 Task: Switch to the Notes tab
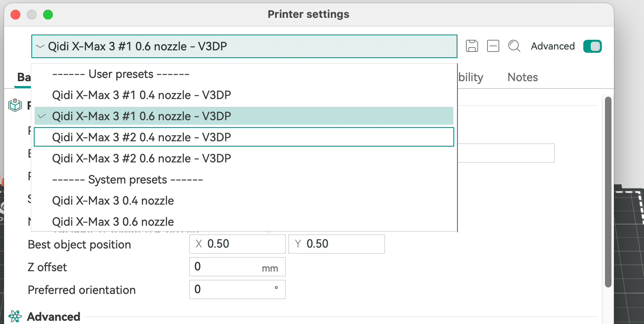522,77
